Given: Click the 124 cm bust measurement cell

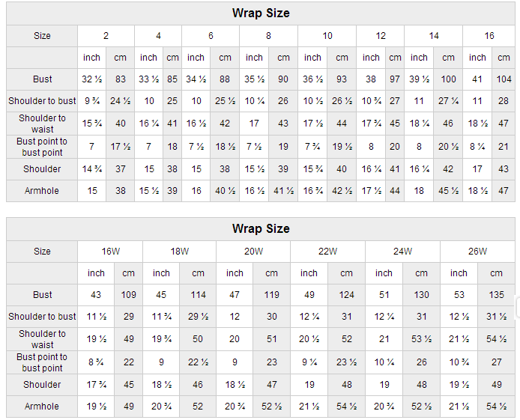Looking at the screenshot, I should 347,295.
